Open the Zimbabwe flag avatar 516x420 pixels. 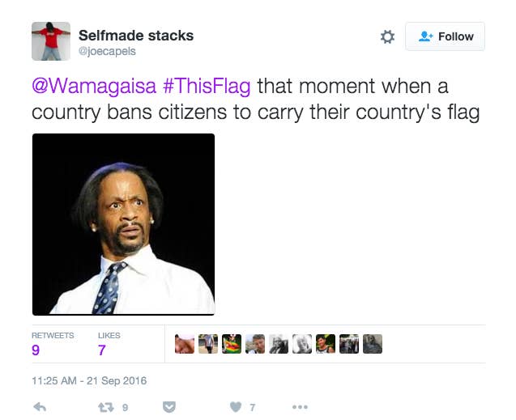(232, 344)
